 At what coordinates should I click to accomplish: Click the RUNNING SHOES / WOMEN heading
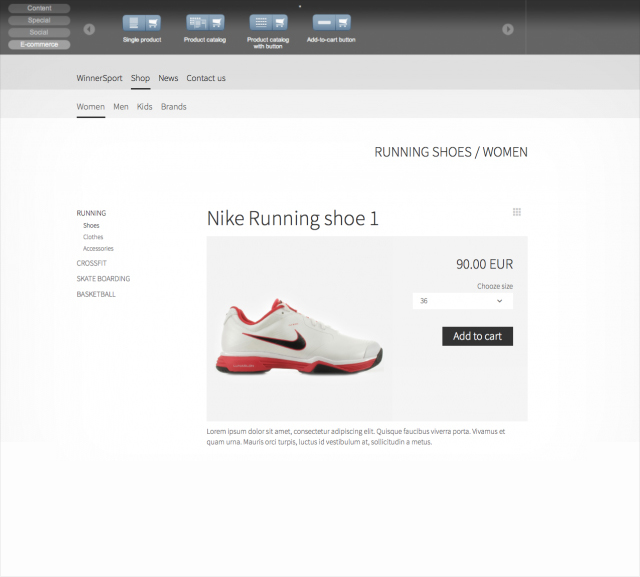click(451, 152)
